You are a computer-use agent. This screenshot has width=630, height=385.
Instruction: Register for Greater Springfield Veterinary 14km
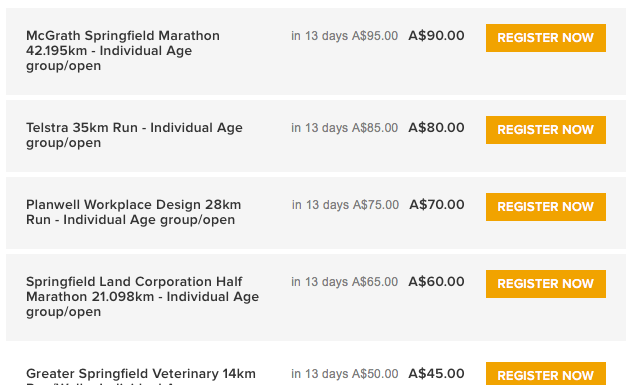coord(546,374)
